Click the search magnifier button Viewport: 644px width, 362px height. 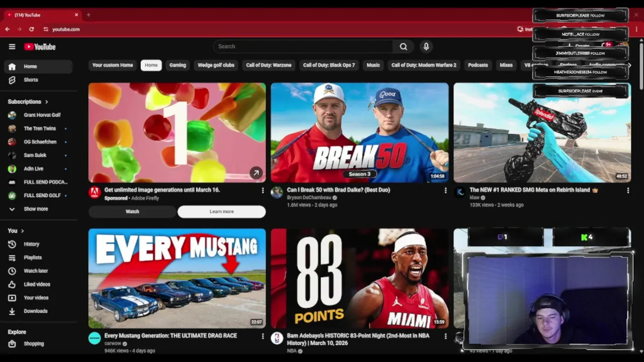(x=404, y=46)
